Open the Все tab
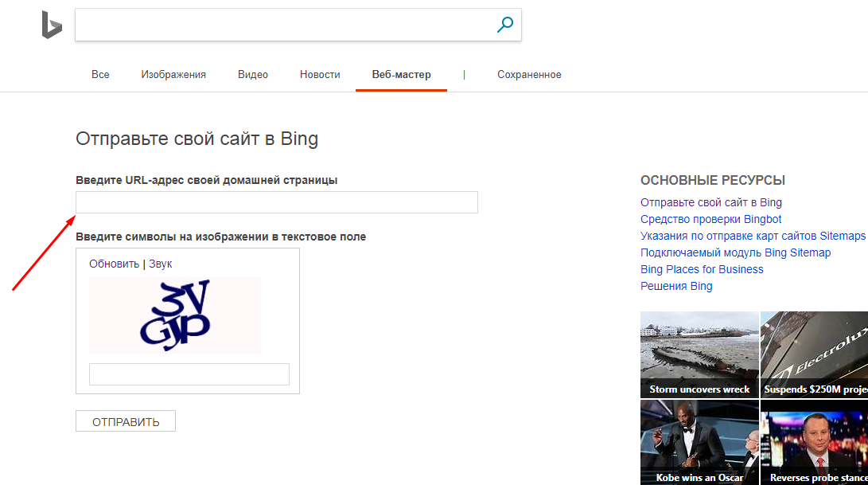 click(100, 74)
